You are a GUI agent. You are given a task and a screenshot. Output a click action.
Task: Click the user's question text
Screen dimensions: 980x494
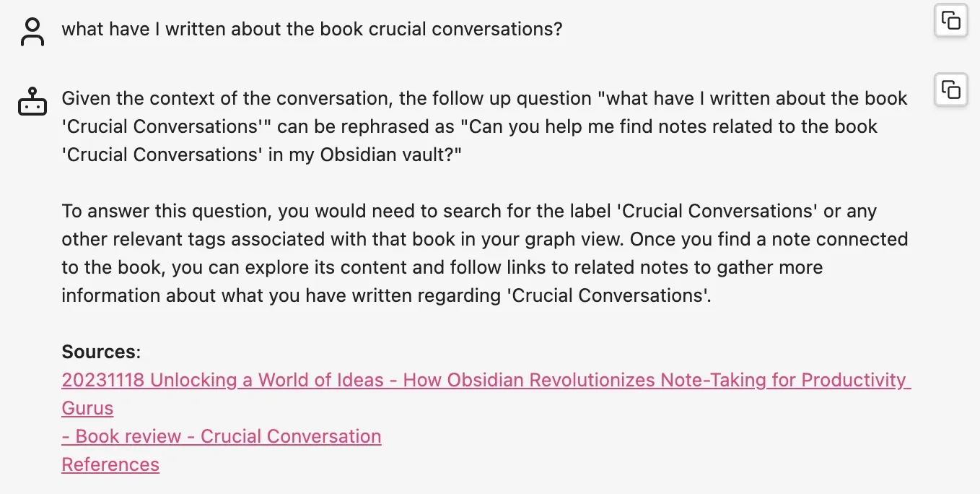[x=312, y=29]
